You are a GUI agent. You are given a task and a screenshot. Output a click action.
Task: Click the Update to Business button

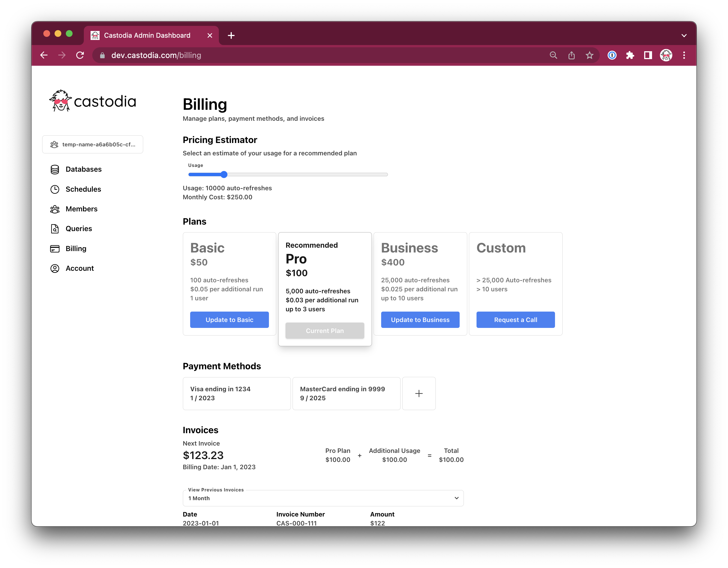click(x=420, y=319)
